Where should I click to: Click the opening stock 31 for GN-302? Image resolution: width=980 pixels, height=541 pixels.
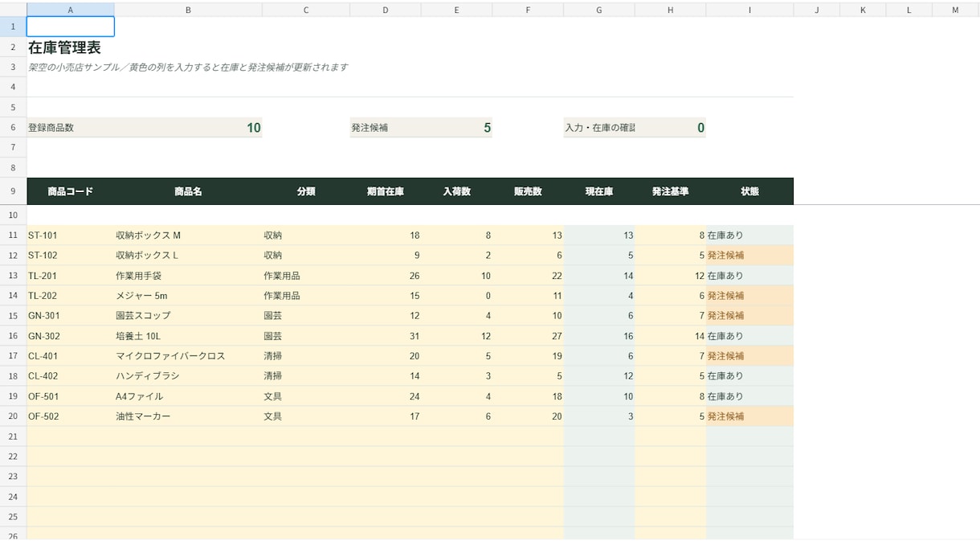point(386,336)
